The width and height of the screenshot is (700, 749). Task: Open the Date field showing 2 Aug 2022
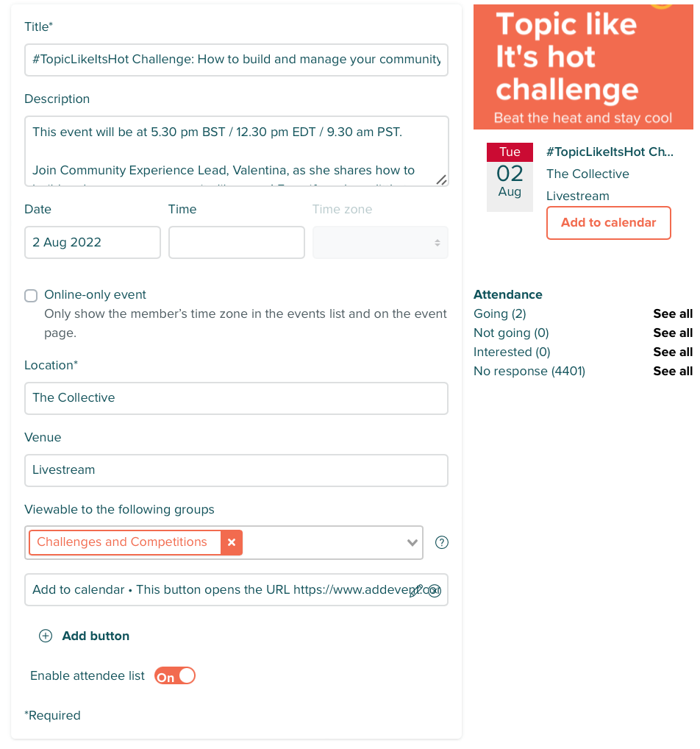point(92,243)
